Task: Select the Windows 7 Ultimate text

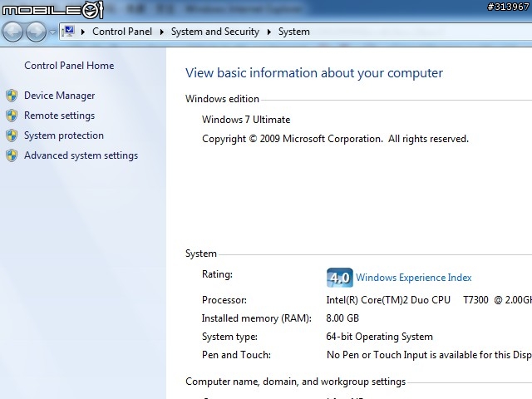Action: coord(246,120)
